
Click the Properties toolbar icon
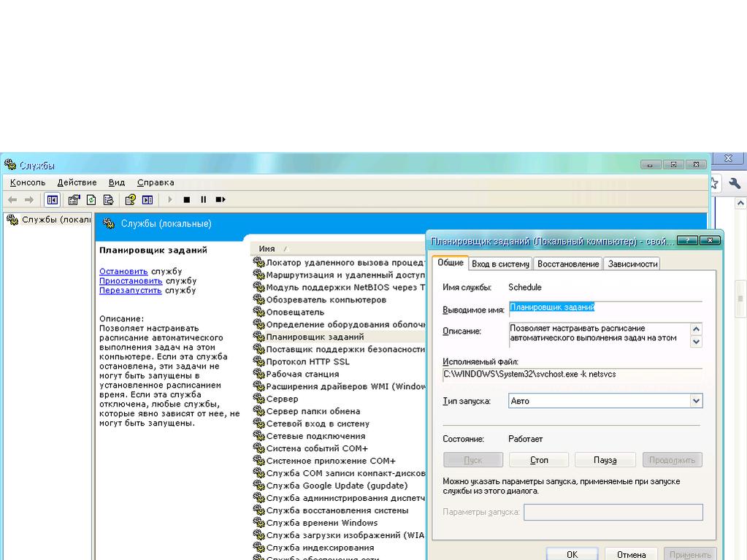click(74, 199)
